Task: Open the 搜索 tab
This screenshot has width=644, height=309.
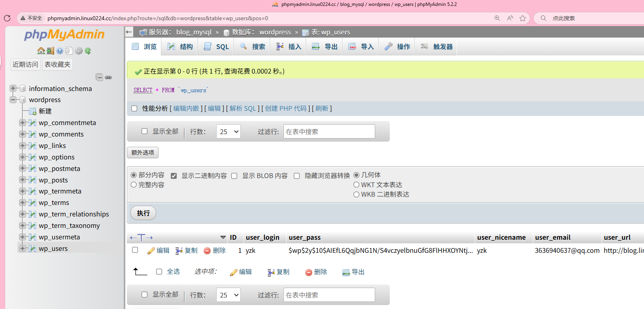Action: [x=253, y=47]
